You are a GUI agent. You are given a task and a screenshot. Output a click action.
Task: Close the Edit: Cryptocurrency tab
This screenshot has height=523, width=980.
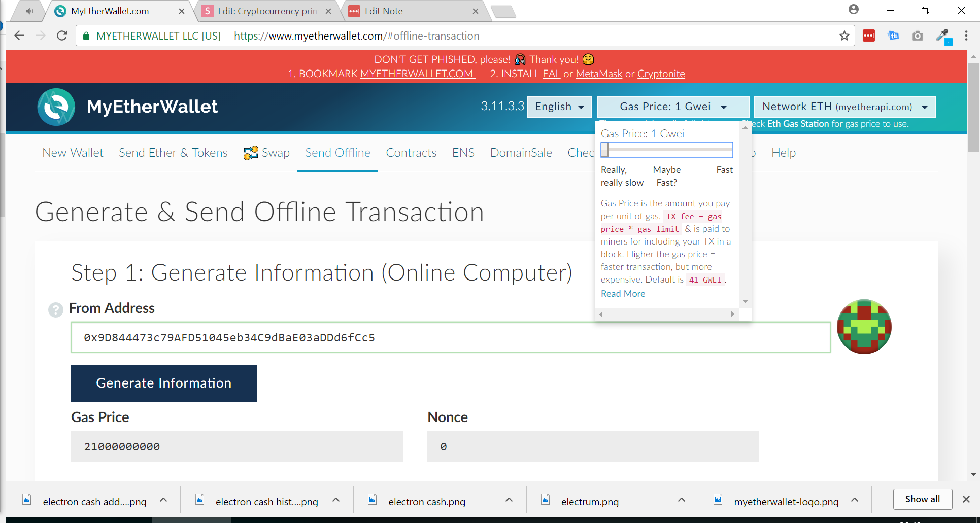(x=328, y=11)
